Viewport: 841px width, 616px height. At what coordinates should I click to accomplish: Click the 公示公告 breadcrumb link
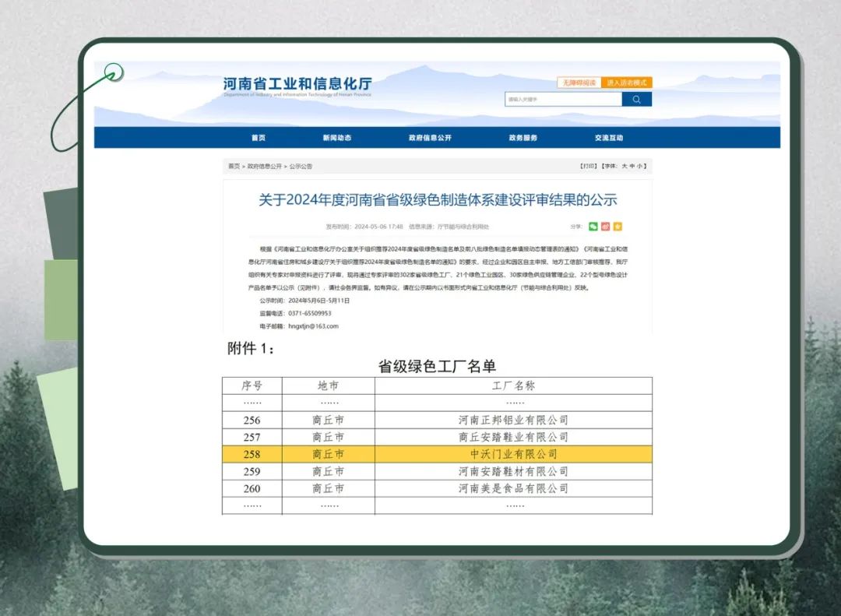coord(301,167)
